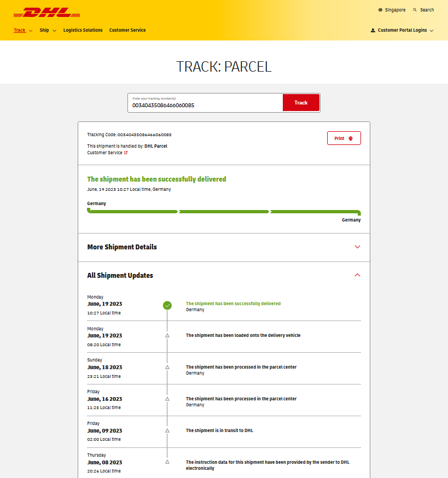Click the globe icon next to Singapore

(381, 10)
